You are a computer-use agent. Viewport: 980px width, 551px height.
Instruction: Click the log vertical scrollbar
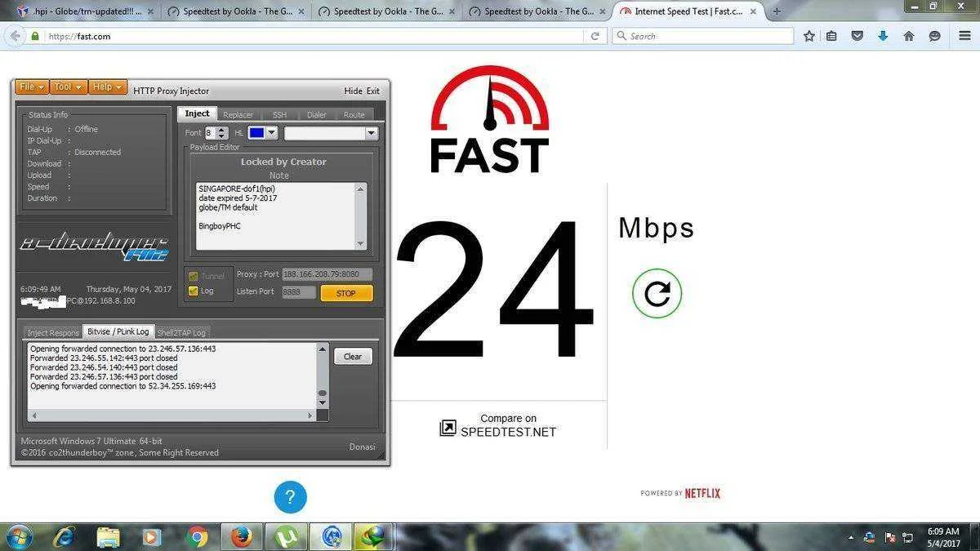323,375
